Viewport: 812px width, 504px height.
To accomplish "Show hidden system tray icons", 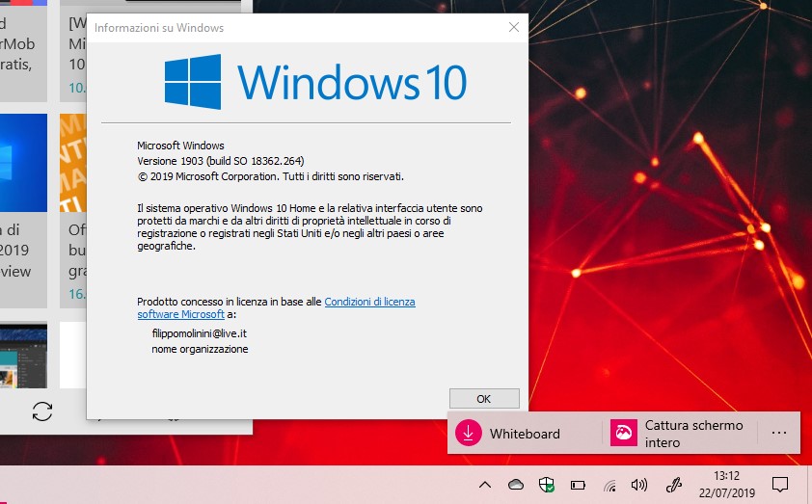I will click(x=485, y=485).
